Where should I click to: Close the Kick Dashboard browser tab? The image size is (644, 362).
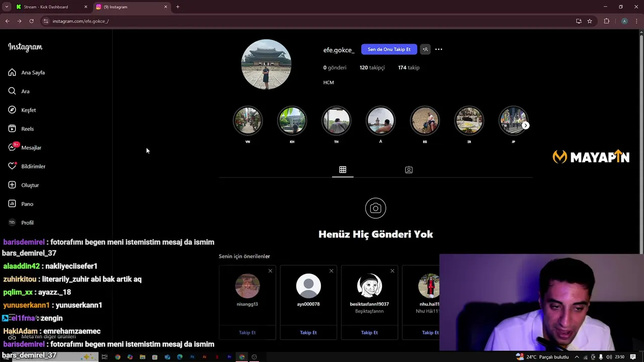(x=86, y=7)
